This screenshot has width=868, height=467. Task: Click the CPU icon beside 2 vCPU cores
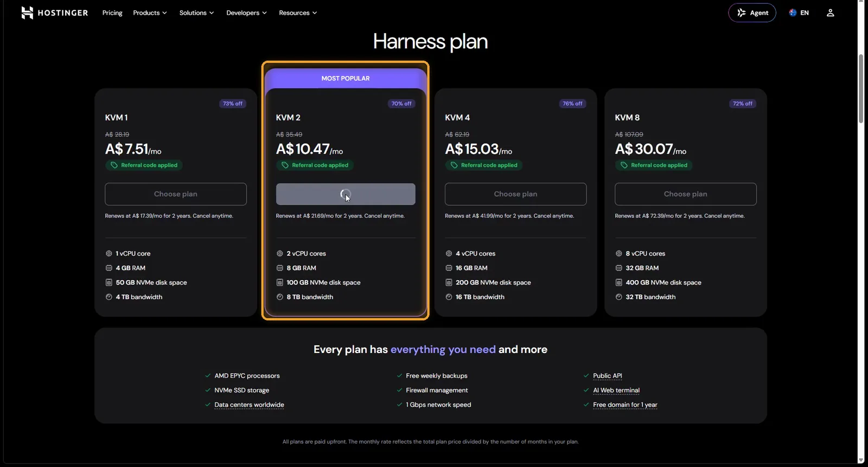click(280, 254)
